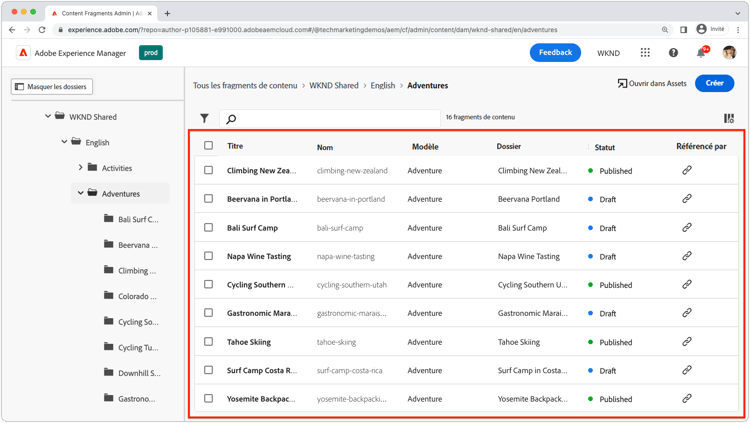Collapse the English folder chevron

click(64, 142)
